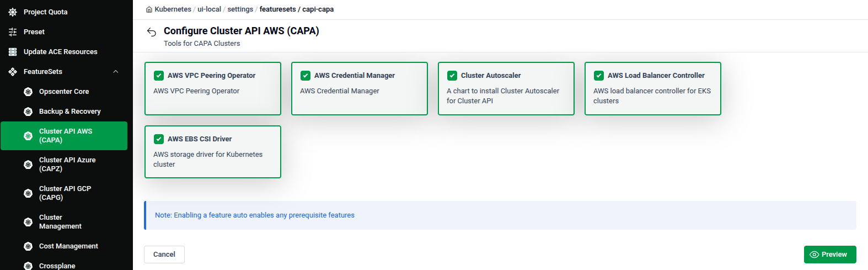The width and height of the screenshot is (868, 270).
Task: Go to Kubernetes breadcrumb link
Action: coord(173,9)
